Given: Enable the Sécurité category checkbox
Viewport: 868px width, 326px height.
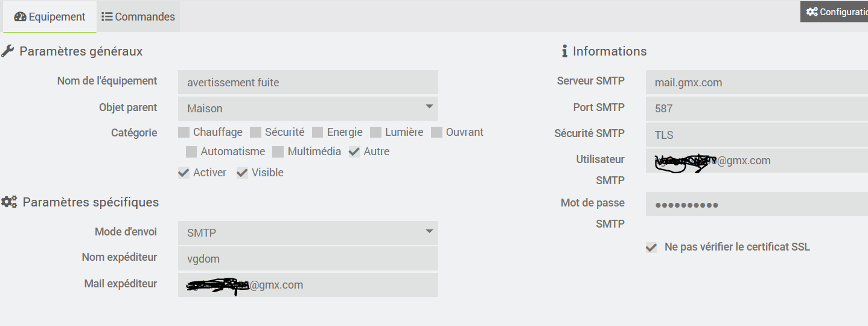Looking at the screenshot, I should pos(255,132).
